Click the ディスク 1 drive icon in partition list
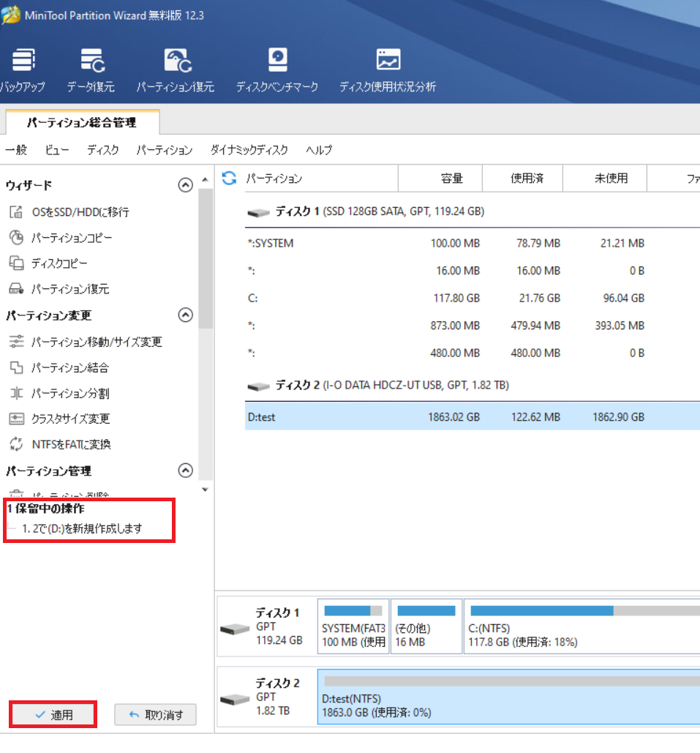The image size is (700, 753). tap(258, 212)
